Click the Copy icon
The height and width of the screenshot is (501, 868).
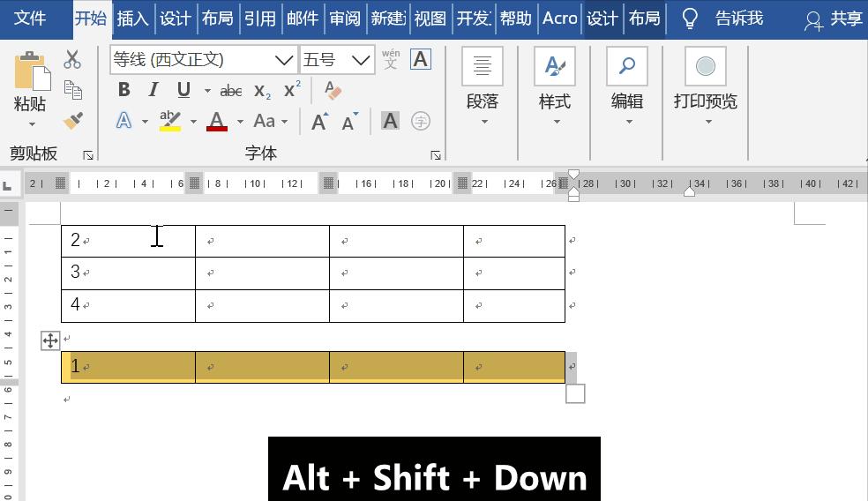point(72,90)
